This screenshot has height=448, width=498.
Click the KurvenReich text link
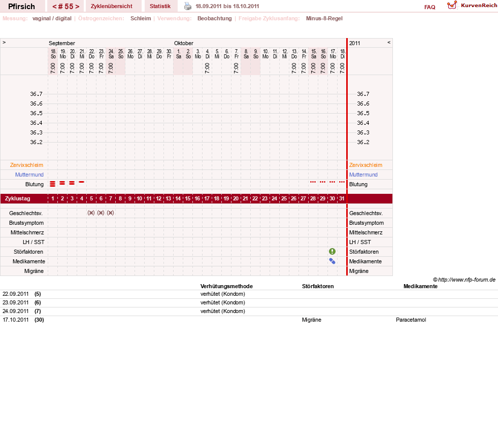pyautogui.click(x=479, y=5)
